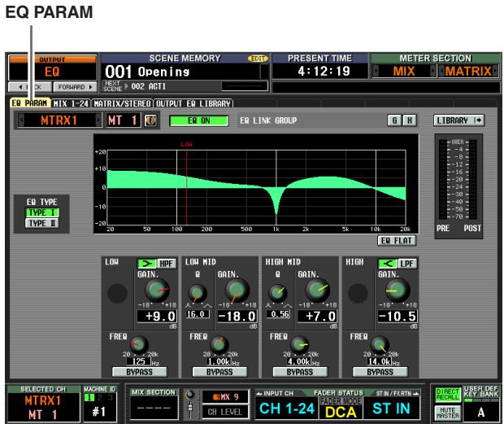Bypass the LOW MID band
The image size is (504, 424).
[x=219, y=372]
